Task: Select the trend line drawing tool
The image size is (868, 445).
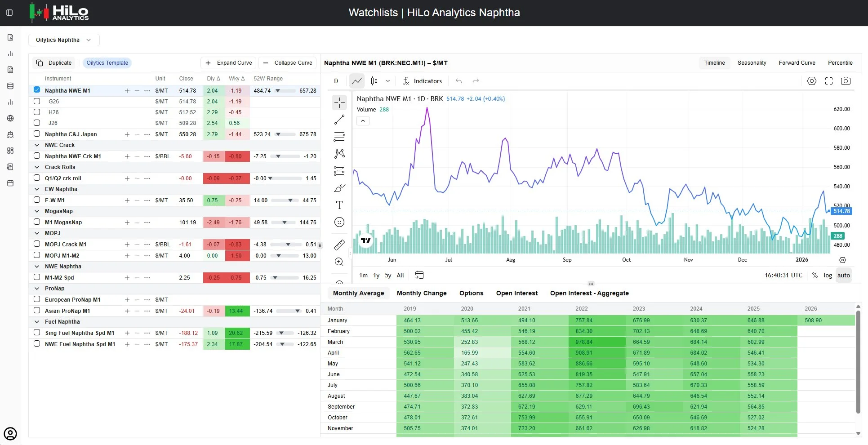Action: click(x=339, y=120)
